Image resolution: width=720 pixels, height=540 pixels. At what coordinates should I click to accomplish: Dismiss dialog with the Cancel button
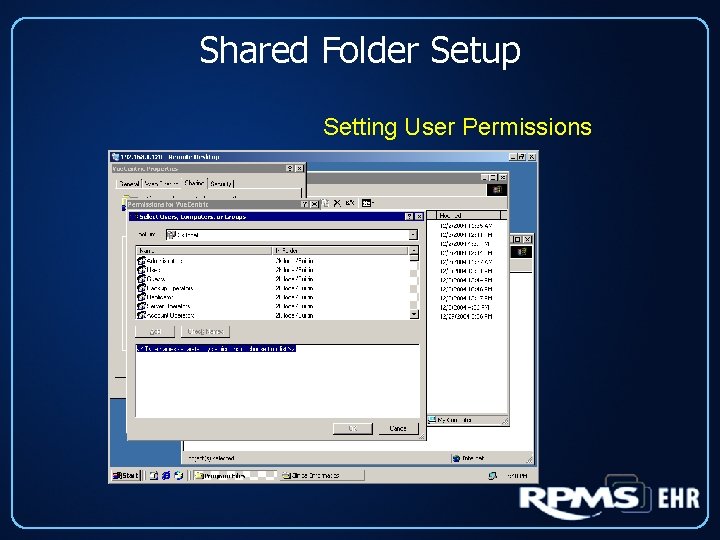[x=398, y=428]
